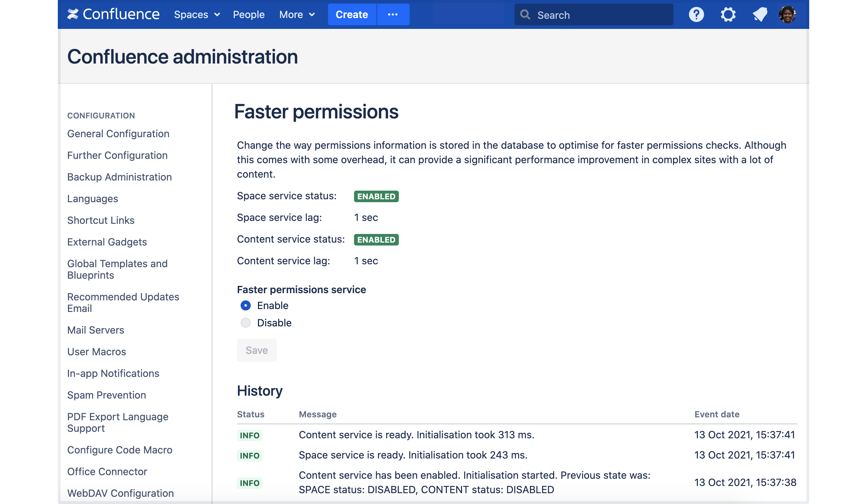
Task: Open General Configuration link
Action: pyautogui.click(x=118, y=134)
